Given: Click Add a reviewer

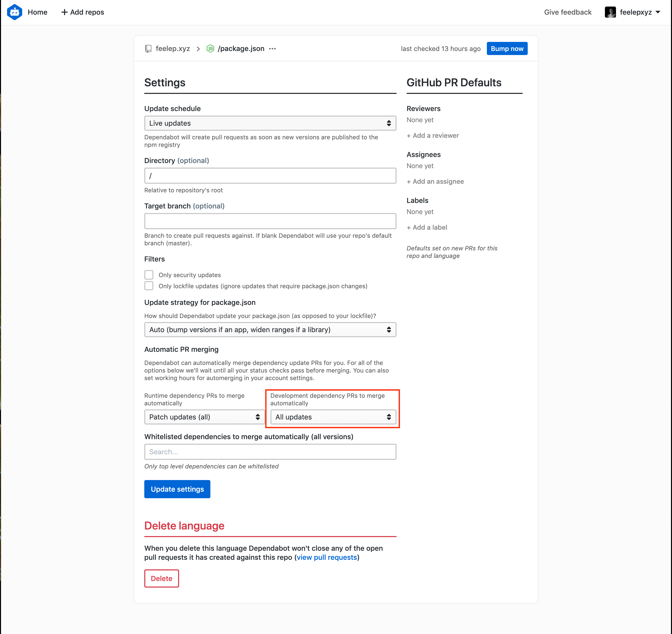Looking at the screenshot, I should tap(433, 136).
